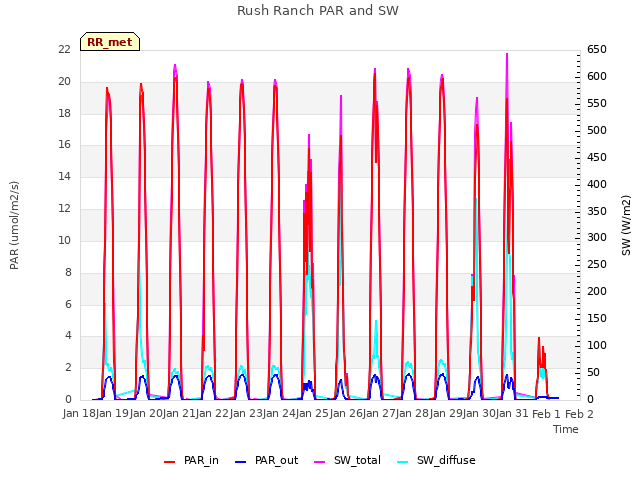This screenshot has height=480, width=640.
Task: Click the Feb 1 x-axis tick label
Action: [546, 414]
